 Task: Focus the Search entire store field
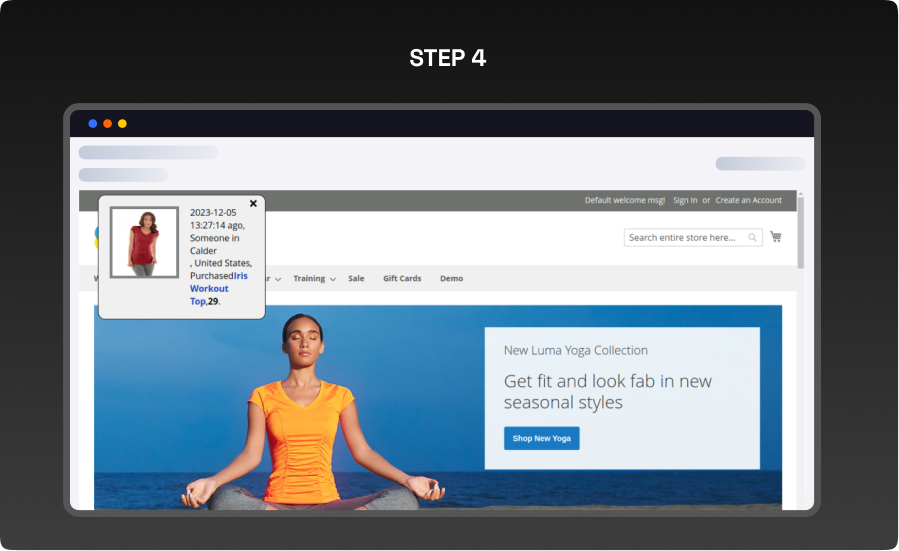[683, 238]
